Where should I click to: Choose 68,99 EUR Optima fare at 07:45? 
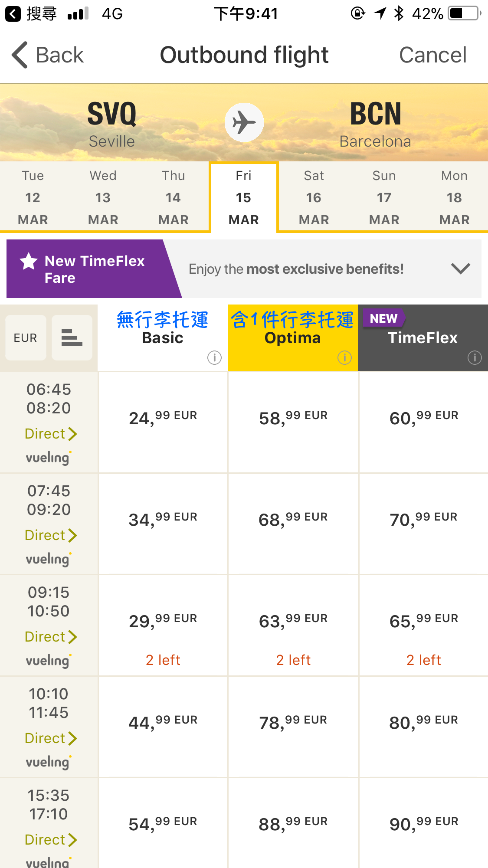pos(293,520)
